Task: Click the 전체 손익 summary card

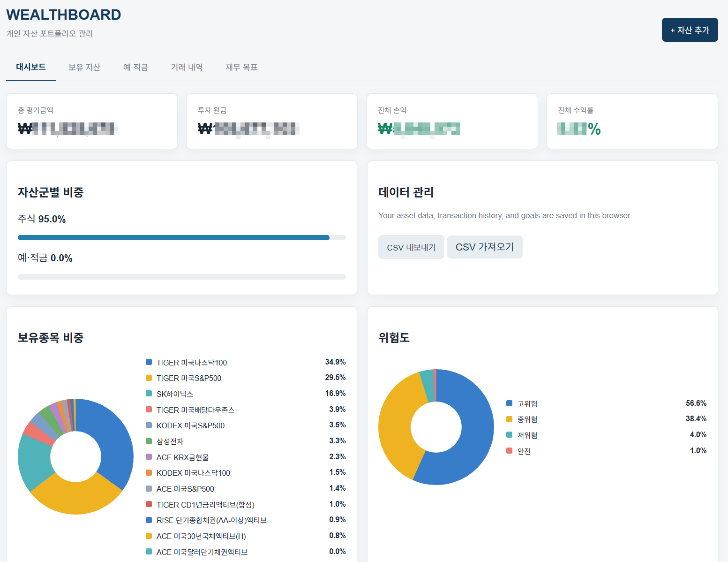Action: (452, 121)
